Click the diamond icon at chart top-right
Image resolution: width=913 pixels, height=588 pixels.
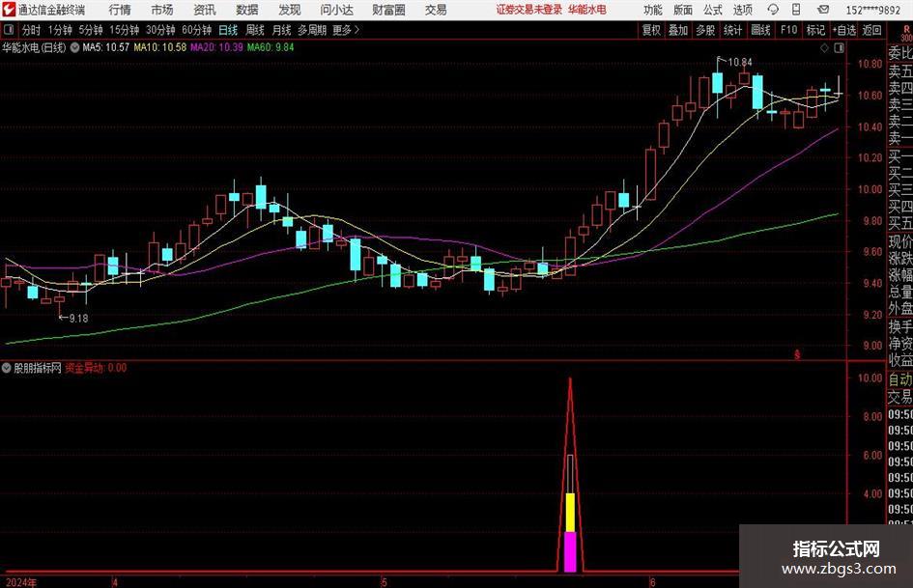(x=824, y=48)
